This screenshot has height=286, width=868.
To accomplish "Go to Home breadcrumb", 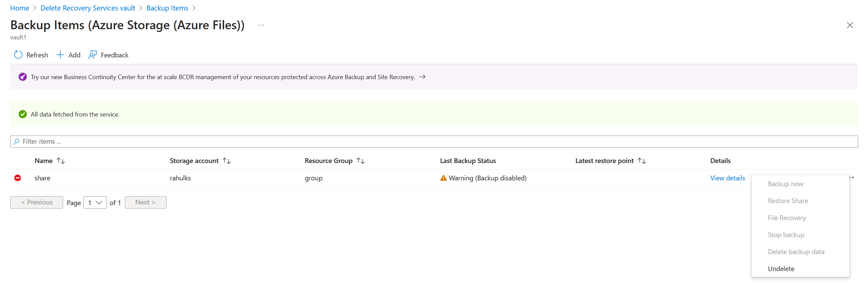I will pyautogui.click(x=20, y=8).
